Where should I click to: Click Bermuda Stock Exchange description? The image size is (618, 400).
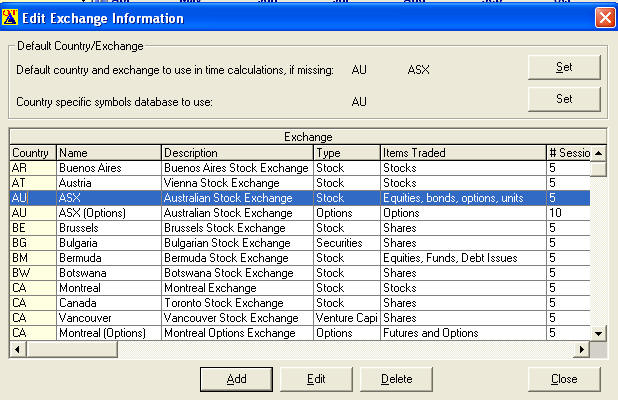237,258
